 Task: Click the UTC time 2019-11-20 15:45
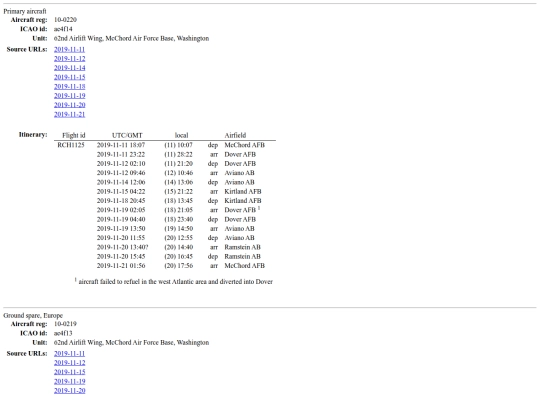[x=121, y=257]
